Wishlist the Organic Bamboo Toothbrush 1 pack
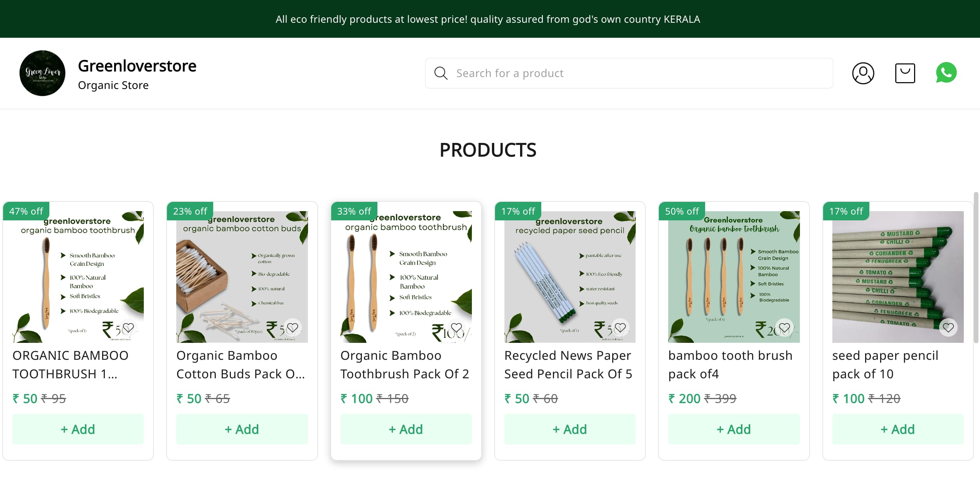The width and height of the screenshot is (980, 480). point(128,328)
